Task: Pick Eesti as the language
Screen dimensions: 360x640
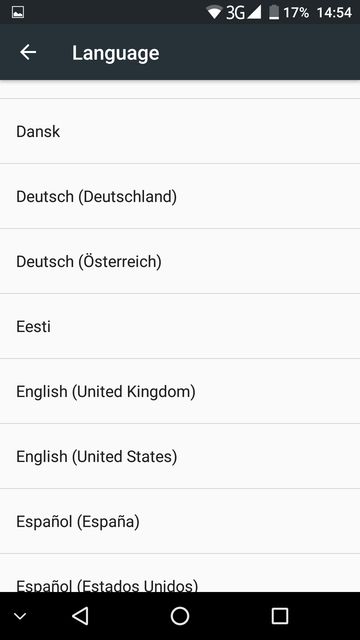Action: 180,326
